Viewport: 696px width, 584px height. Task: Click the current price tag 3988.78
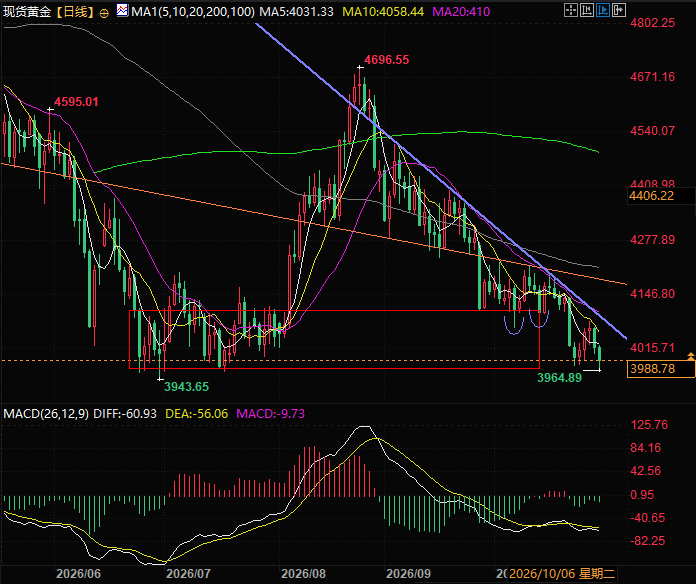[x=661, y=369]
